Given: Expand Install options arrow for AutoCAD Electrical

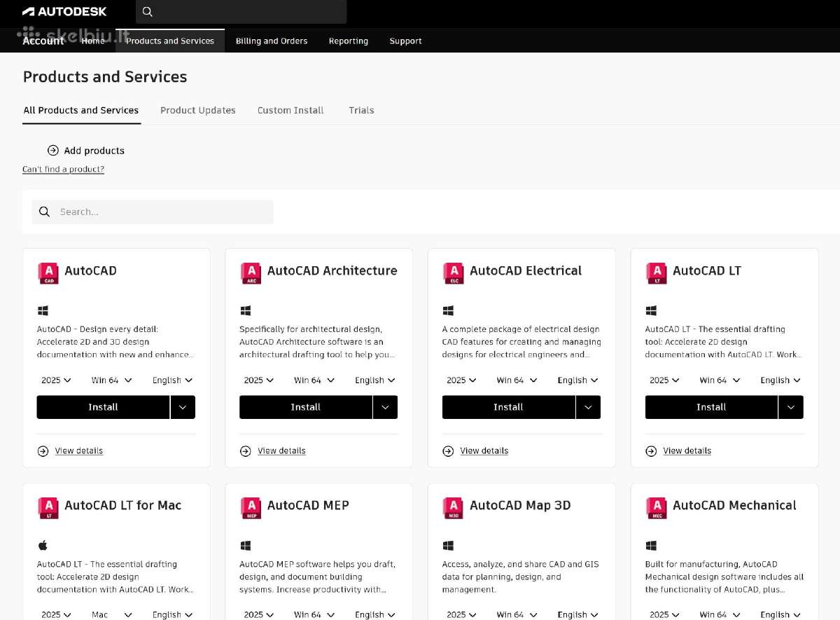Looking at the screenshot, I should pyautogui.click(x=588, y=407).
